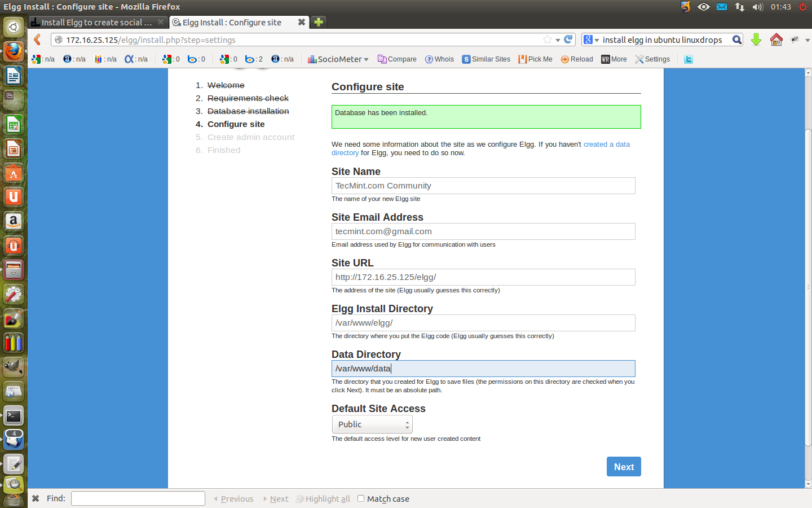This screenshot has width=812, height=508.
Task: Open Amazon launcher in the dock
Action: (14, 221)
